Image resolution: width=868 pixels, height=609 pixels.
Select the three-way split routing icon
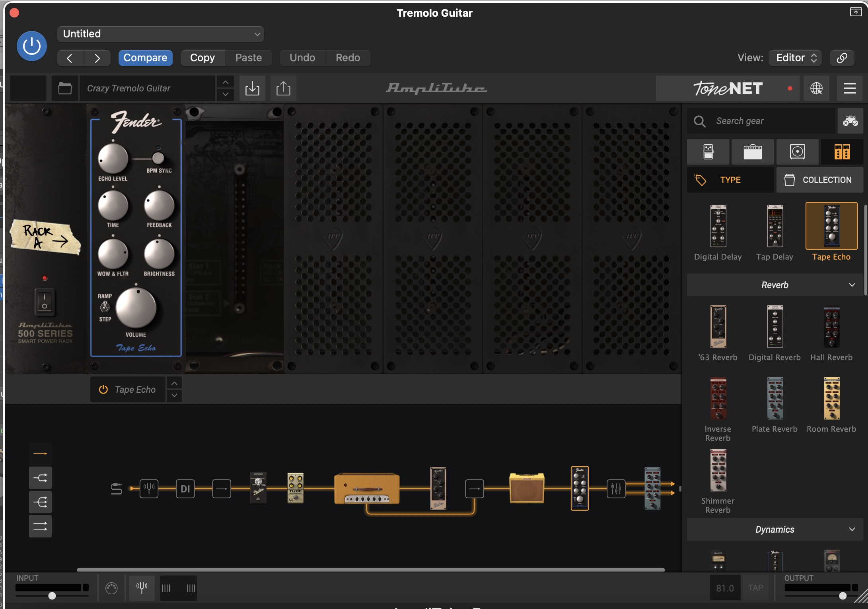(40, 502)
